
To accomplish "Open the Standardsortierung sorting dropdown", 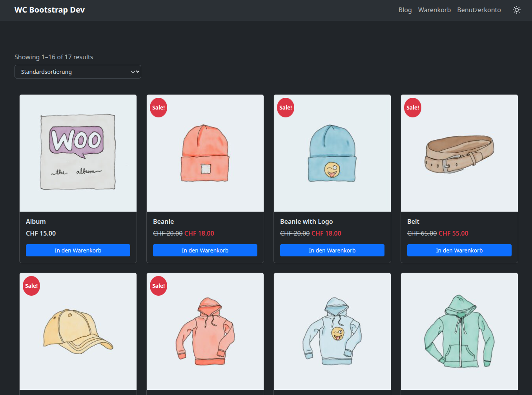I will (78, 72).
